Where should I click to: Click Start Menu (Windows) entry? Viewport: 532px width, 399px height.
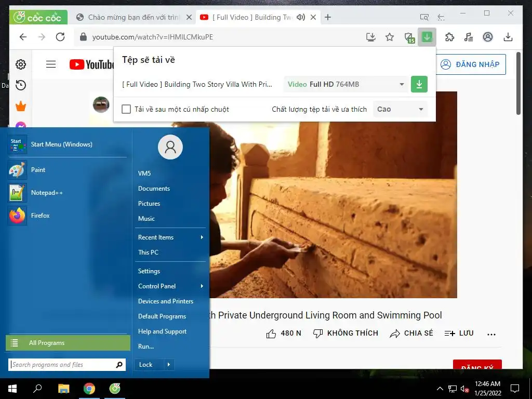click(67, 144)
